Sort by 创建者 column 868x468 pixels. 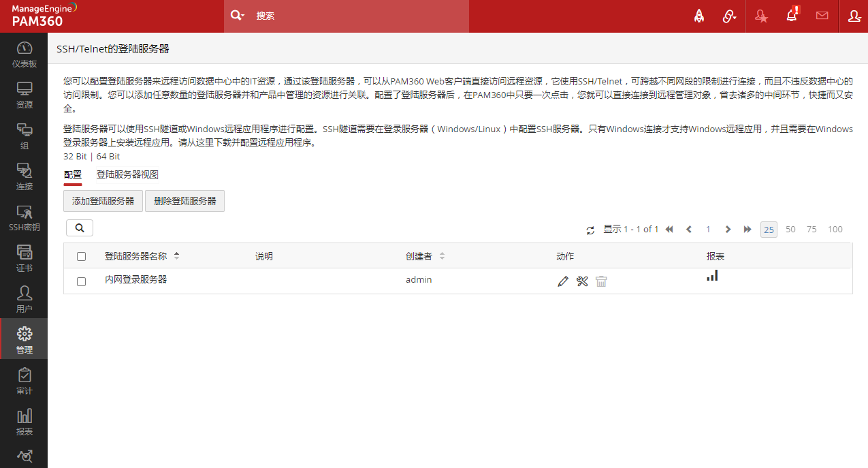425,256
